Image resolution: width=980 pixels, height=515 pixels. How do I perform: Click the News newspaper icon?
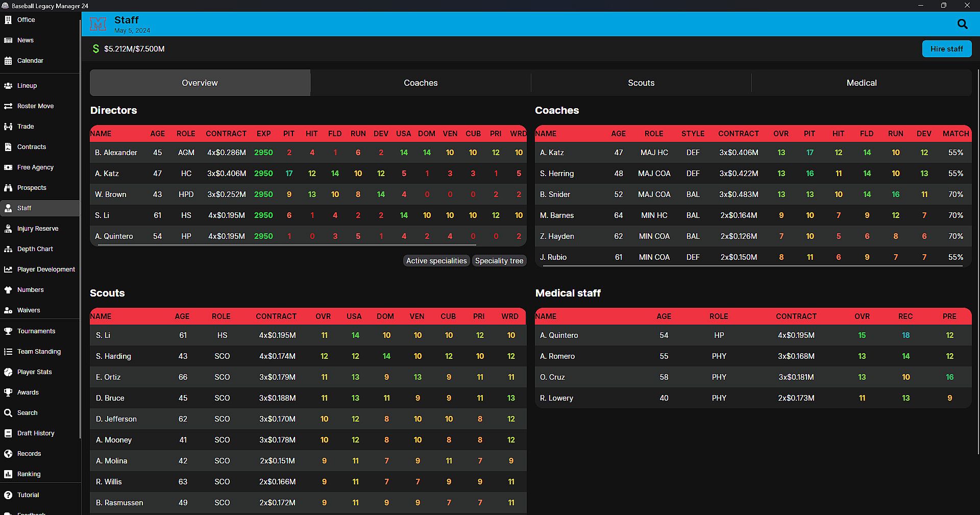[8, 40]
